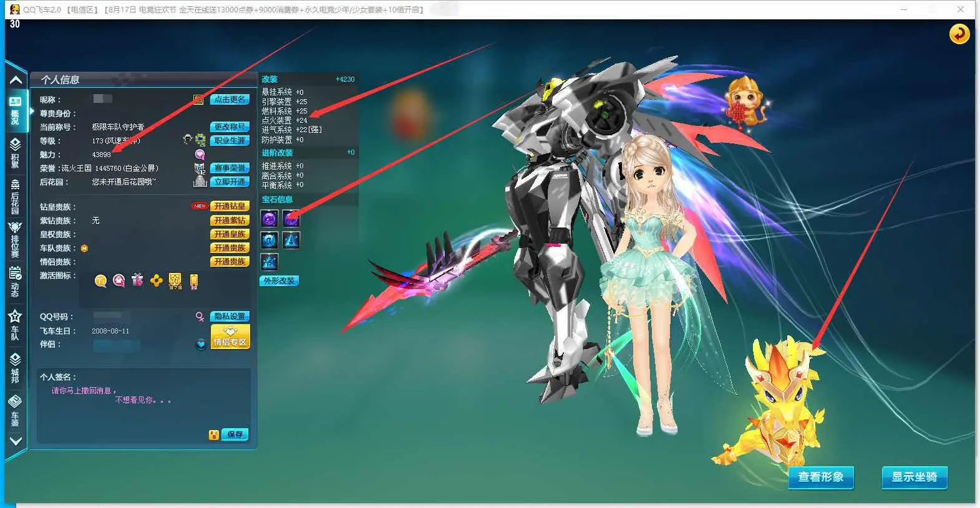Image resolution: width=980 pixels, height=508 pixels.
Task: Click the yellow chat bubble activation icon
Action: (100, 281)
